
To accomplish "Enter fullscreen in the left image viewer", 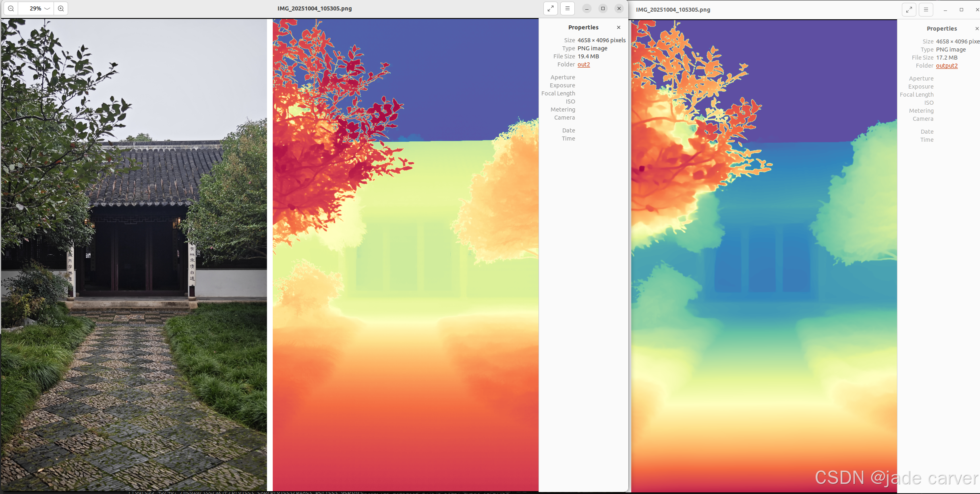I will (x=551, y=8).
